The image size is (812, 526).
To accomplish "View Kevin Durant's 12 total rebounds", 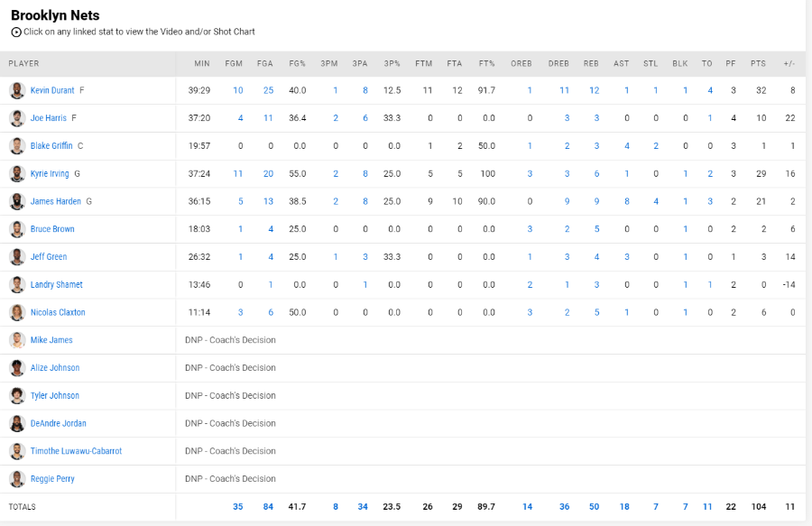I will click(x=594, y=90).
